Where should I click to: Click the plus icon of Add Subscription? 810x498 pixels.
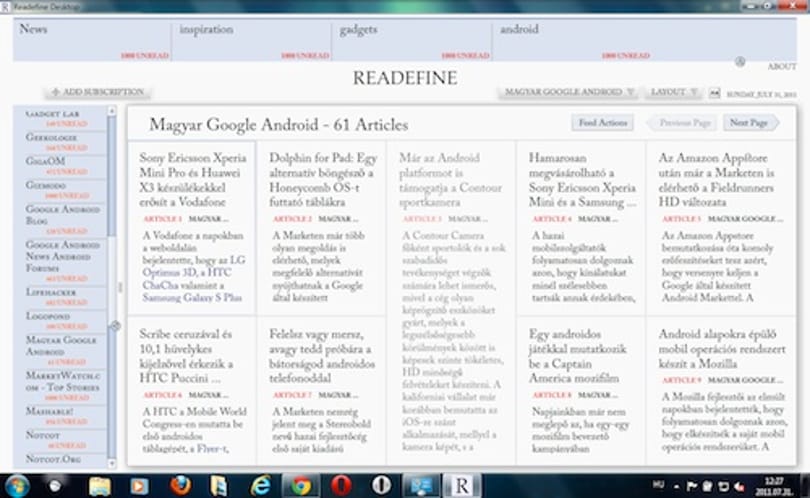pyautogui.click(x=55, y=92)
